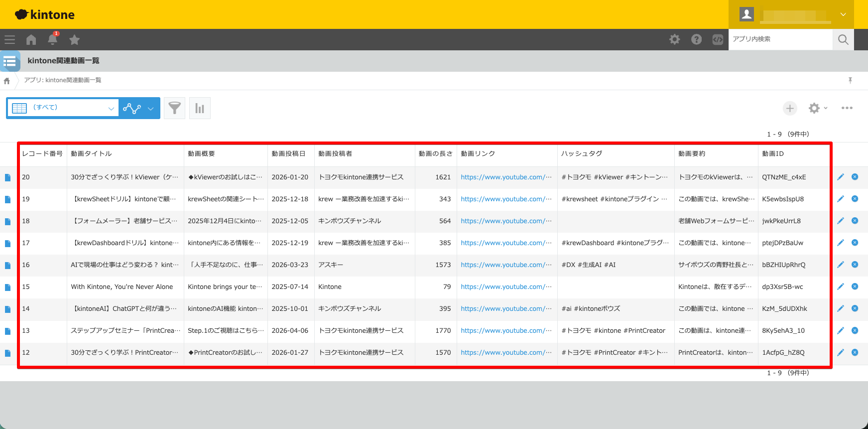Click the kintone logo
The image size is (868, 429).
tap(45, 14)
